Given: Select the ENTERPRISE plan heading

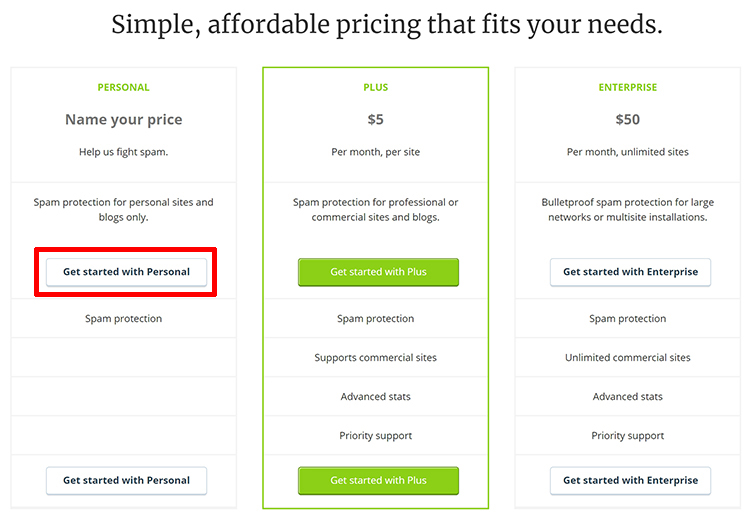Looking at the screenshot, I should 628,88.
